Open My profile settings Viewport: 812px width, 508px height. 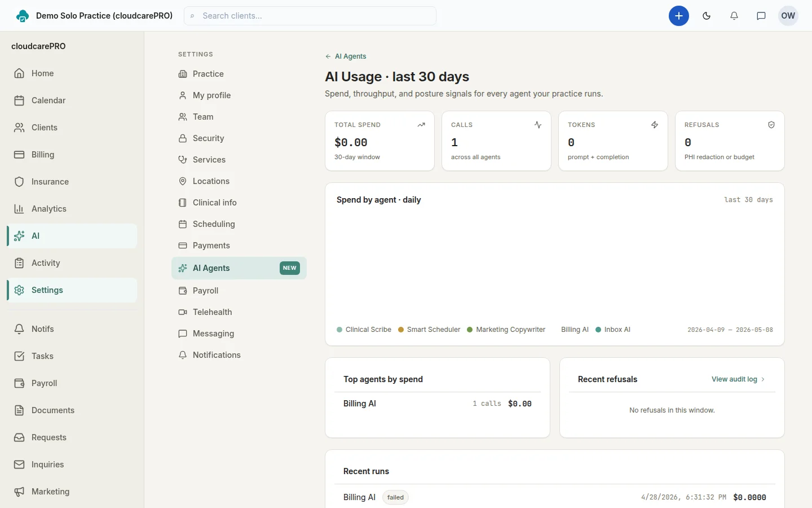pos(239,95)
